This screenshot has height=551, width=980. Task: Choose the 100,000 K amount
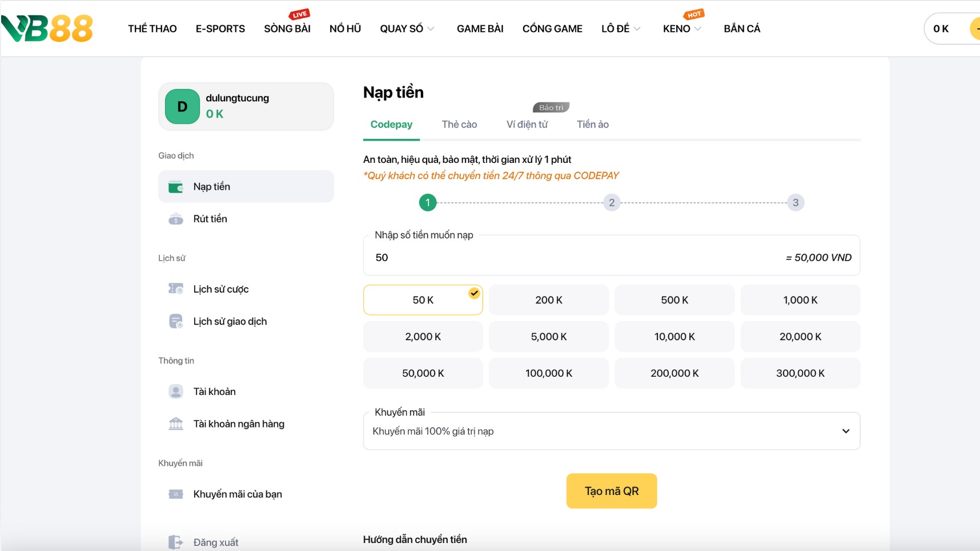click(549, 373)
